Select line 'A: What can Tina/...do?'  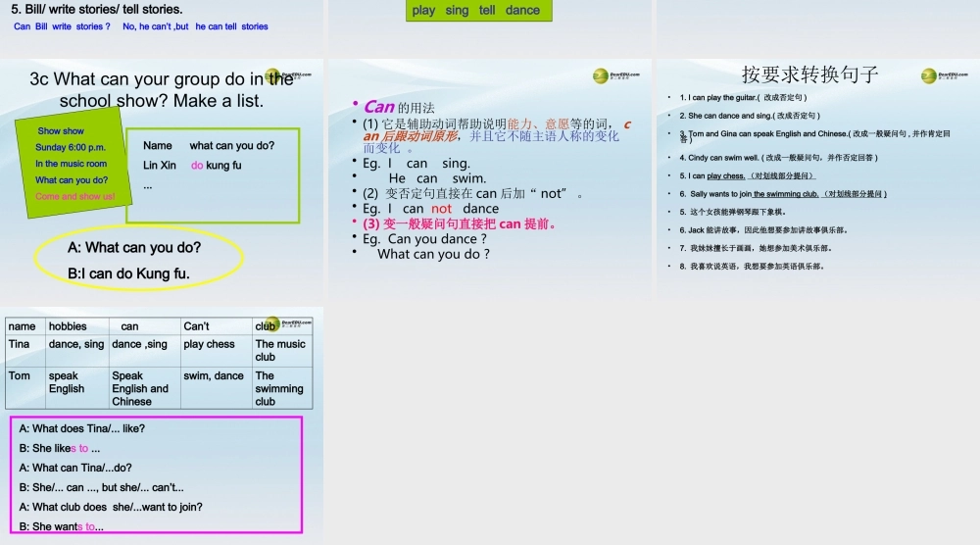[x=75, y=469]
